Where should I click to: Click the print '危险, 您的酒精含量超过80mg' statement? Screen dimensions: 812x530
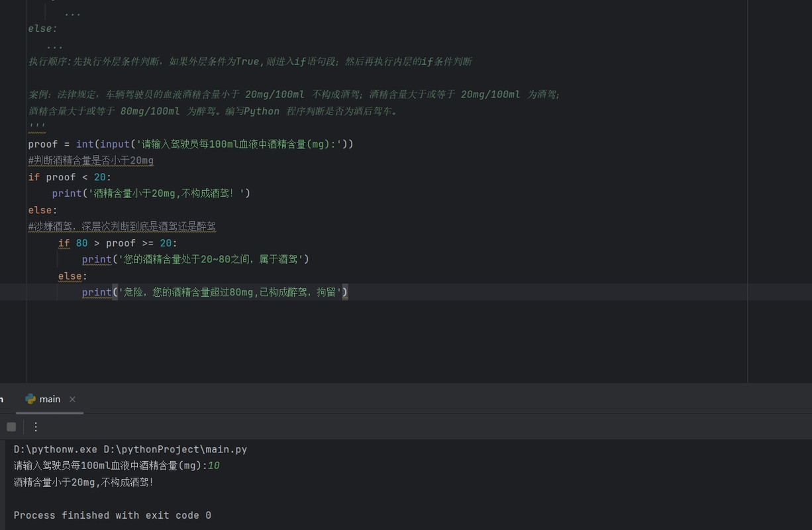pos(215,292)
